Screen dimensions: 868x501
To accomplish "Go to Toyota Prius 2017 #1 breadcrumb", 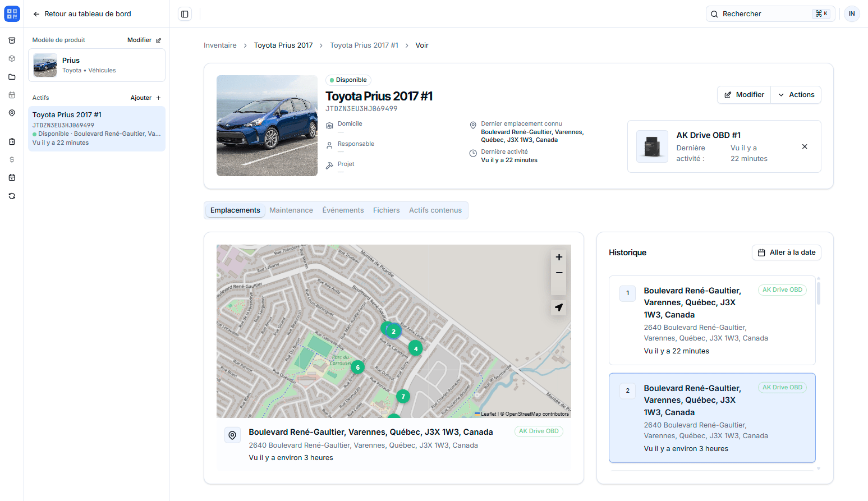I will coord(364,45).
